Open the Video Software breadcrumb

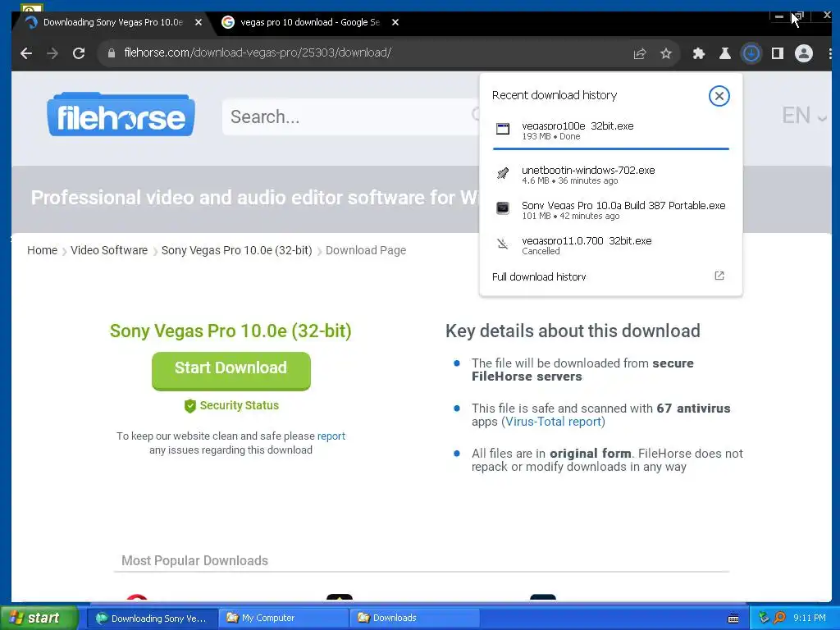point(109,250)
